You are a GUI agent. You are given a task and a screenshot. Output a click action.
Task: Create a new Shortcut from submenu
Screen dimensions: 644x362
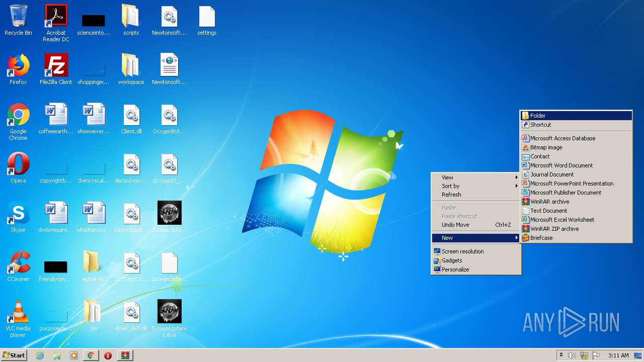(x=576, y=125)
